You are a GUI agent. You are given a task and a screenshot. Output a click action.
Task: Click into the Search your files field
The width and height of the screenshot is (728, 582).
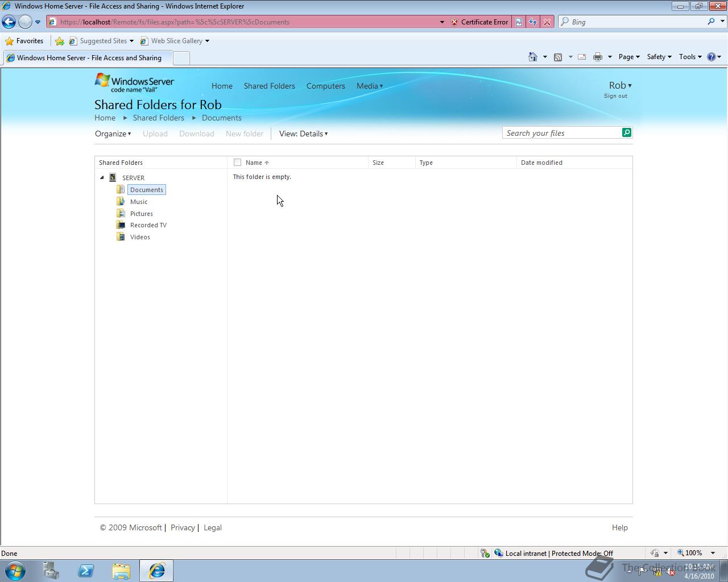562,132
